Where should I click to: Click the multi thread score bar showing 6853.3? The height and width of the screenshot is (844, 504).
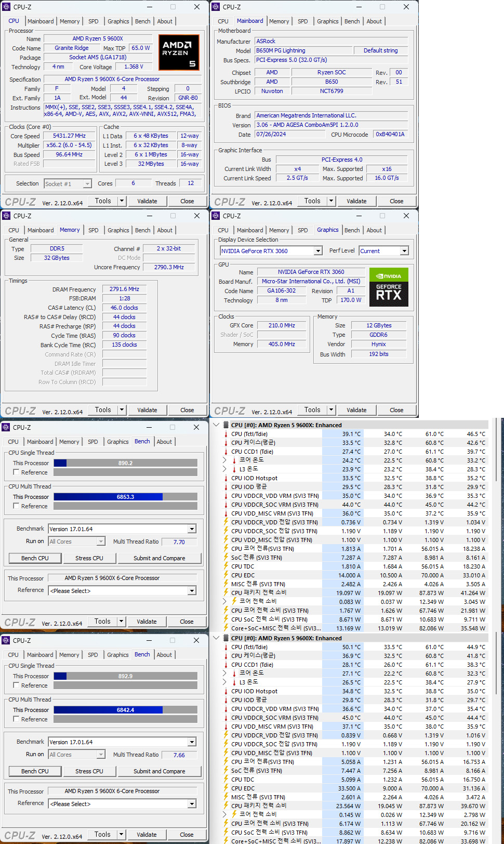coord(125,497)
